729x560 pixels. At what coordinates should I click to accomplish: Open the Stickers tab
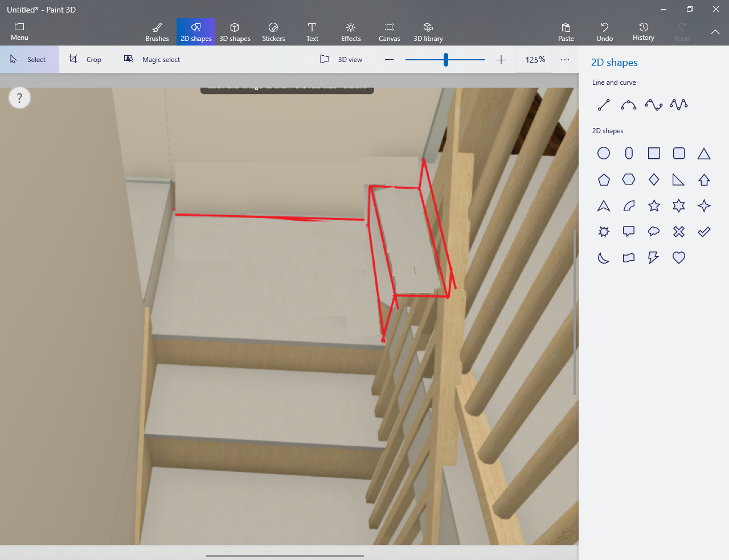click(273, 32)
